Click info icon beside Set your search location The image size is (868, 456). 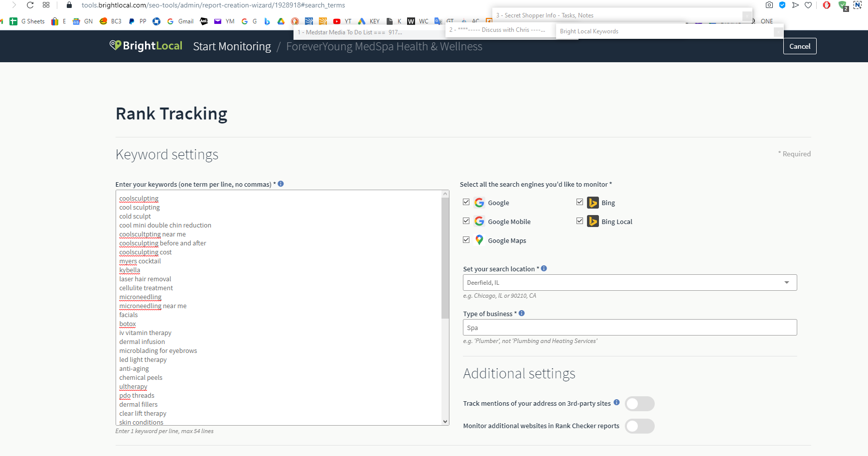pos(544,268)
